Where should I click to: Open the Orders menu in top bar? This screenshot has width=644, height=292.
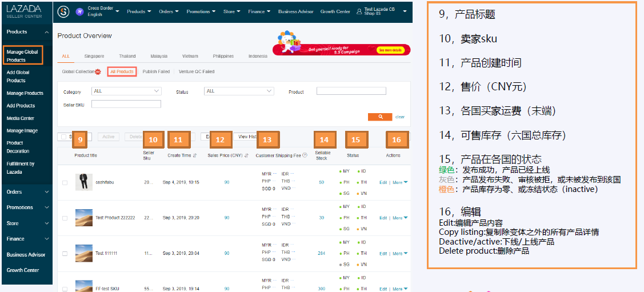coord(169,11)
